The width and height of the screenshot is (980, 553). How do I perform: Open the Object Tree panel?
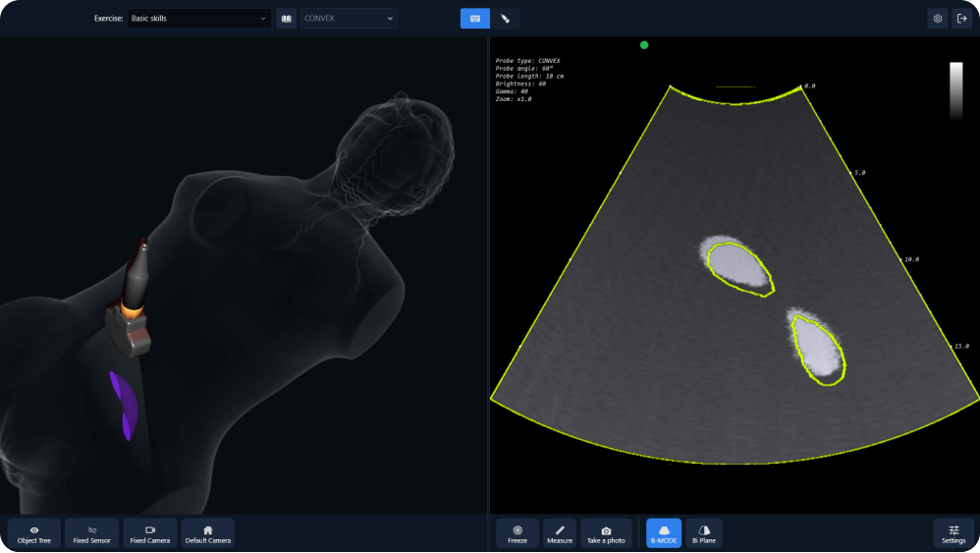pos(34,533)
